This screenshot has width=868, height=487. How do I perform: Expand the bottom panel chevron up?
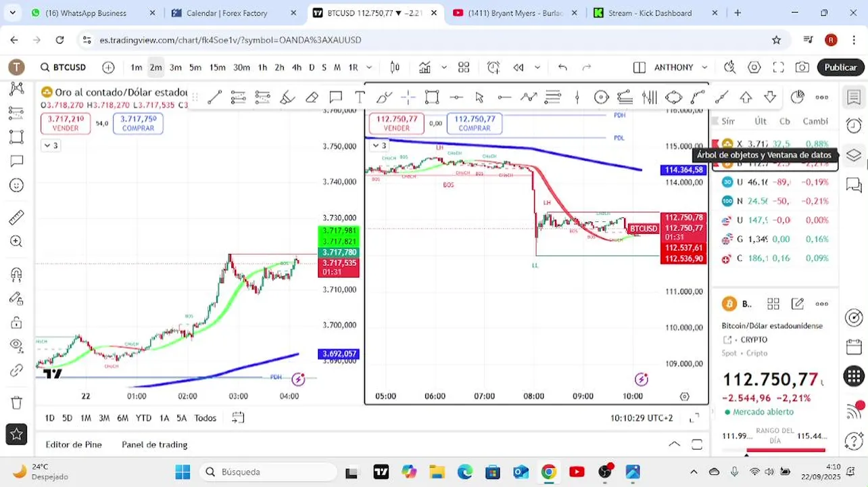(x=675, y=444)
